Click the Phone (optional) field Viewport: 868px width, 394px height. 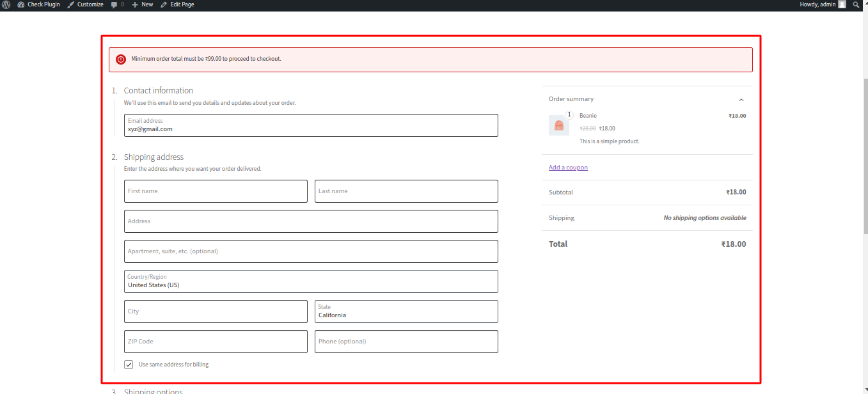click(406, 342)
